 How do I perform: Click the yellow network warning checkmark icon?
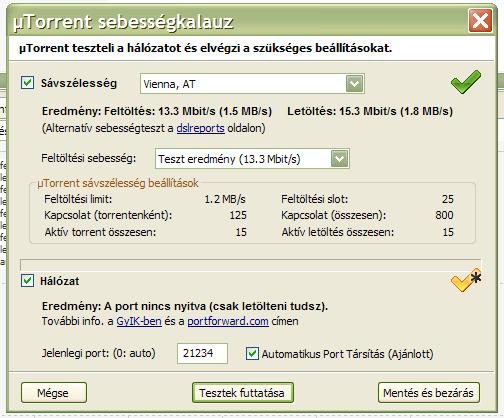click(x=466, y=280)
